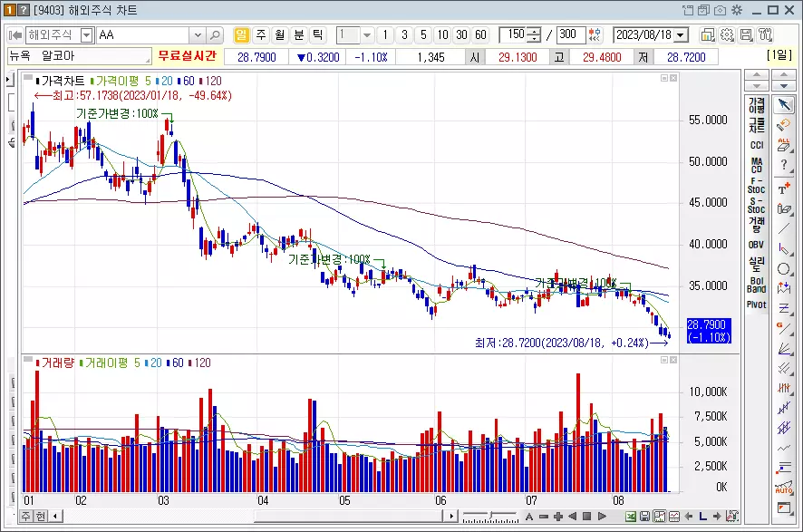Pick the G-labeled Gann line tool

pos(784,328)
